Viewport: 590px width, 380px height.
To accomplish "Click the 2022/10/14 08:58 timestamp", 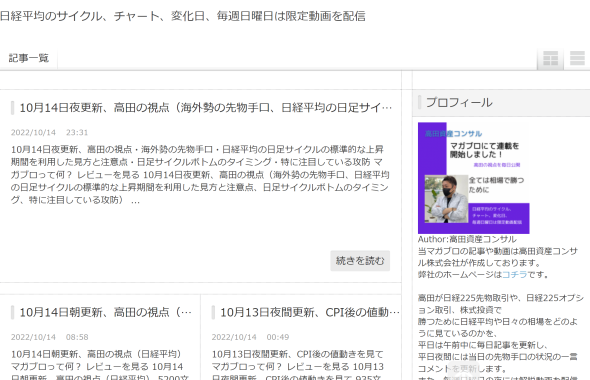I will [x=49, y=337].
